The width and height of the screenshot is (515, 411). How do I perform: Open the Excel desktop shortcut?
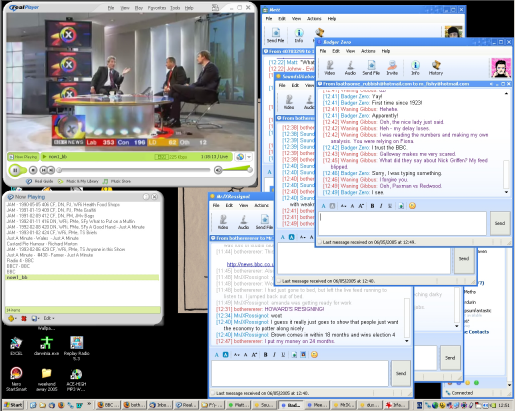(16, 346)
